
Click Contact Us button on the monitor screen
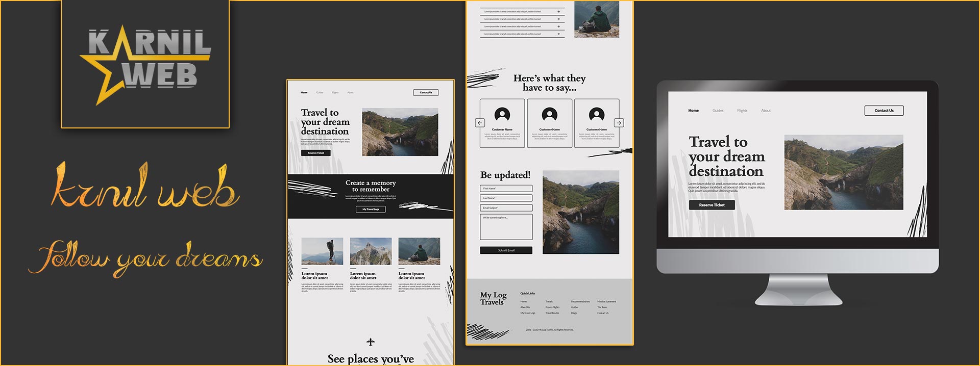click(x=884, y=111)
